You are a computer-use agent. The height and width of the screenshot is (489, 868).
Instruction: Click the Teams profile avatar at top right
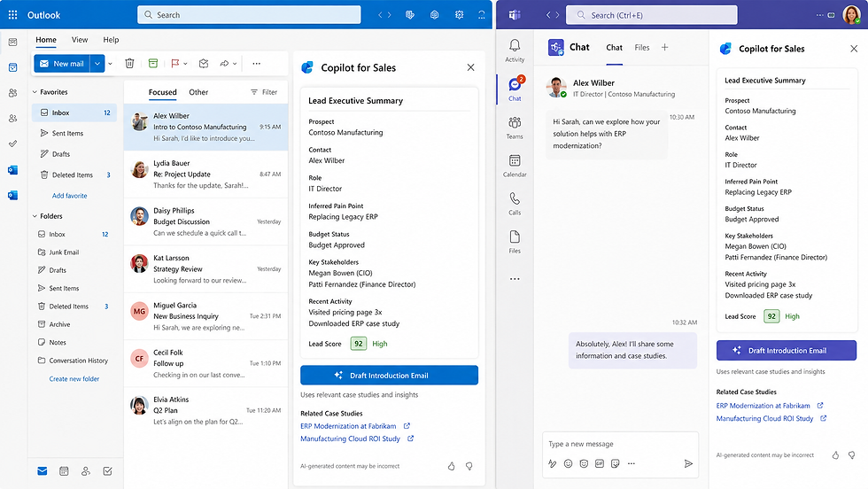click(x=851, y=15)
